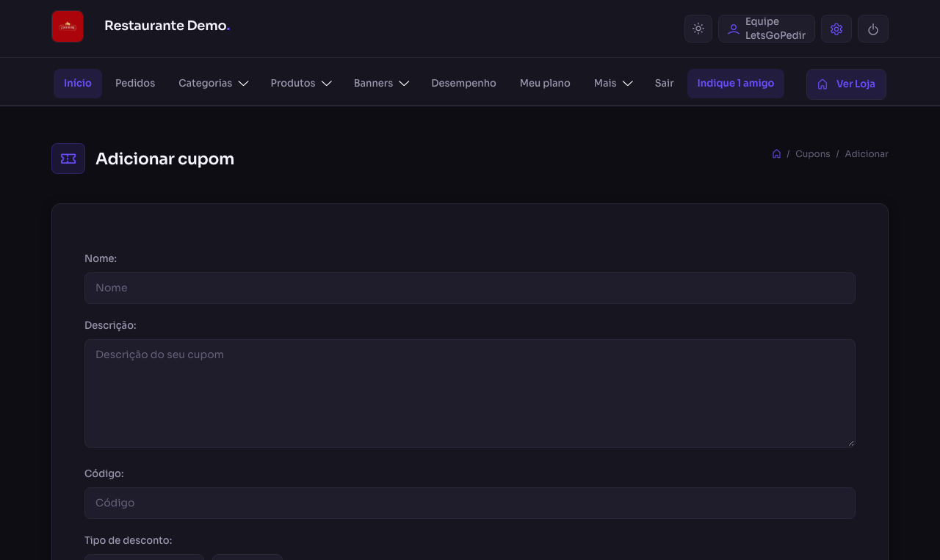
Task: Focus the Nome input field
Action: pyautogui.click(x=470, y=288)
